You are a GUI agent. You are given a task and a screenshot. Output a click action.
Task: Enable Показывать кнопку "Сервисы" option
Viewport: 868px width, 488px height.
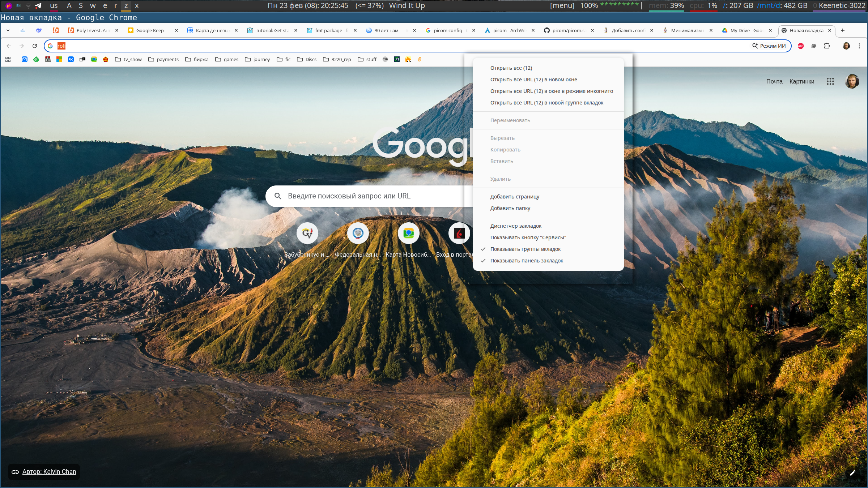(x=528, y=237)
